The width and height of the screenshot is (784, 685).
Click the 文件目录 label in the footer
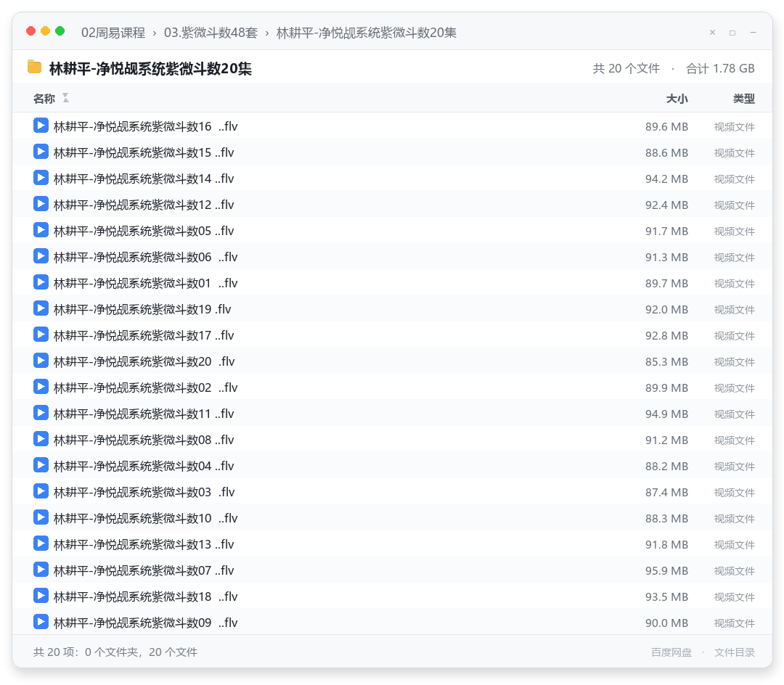coord(735,652)
